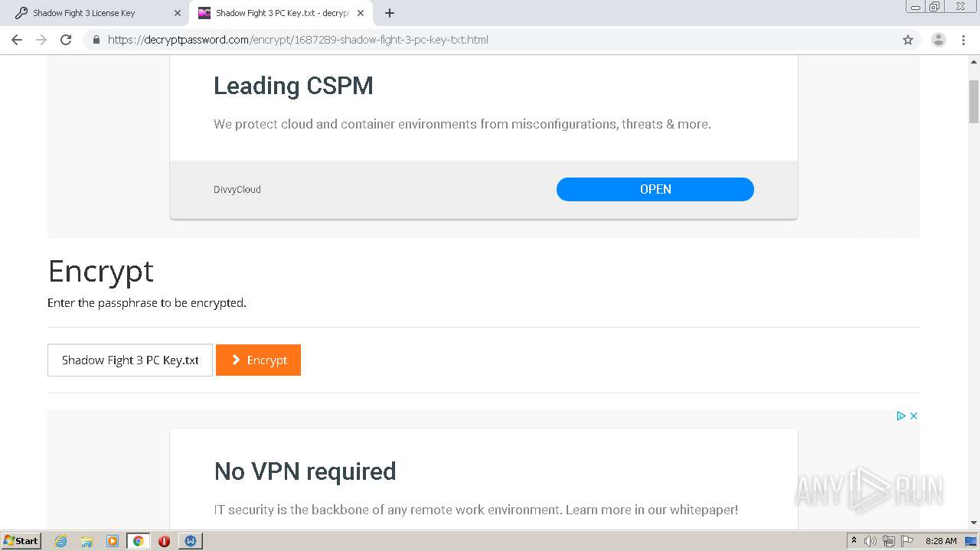Switch to Chrome in the taskbar
The width and height of the screenshot is (980, 551).
(x=138, y=541)
